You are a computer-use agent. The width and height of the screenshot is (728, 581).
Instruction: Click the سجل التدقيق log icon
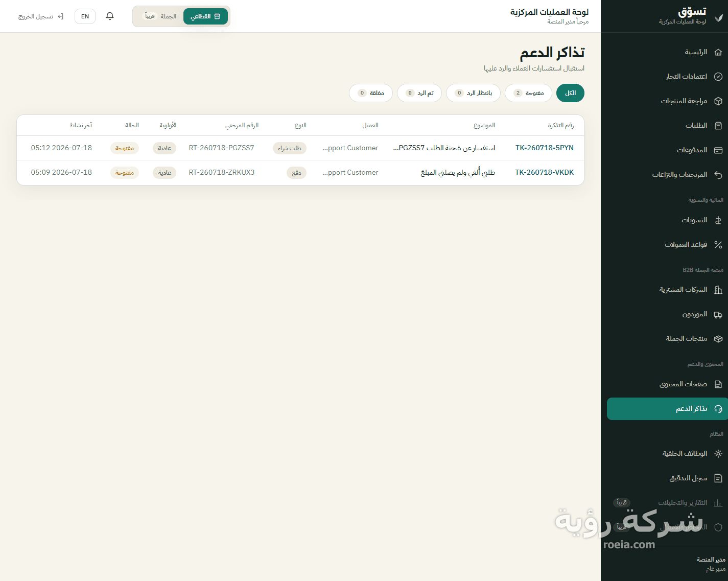click(718, 478)
